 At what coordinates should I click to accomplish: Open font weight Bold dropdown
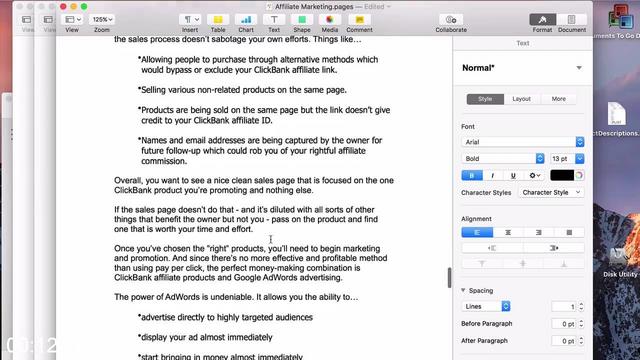pos(503,158)
